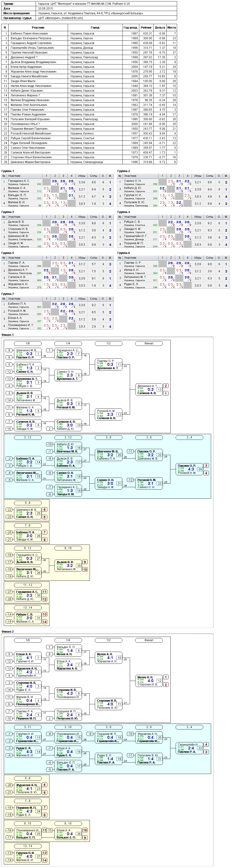Click the 11...12 placement label in Финал-1

[28, 585]
